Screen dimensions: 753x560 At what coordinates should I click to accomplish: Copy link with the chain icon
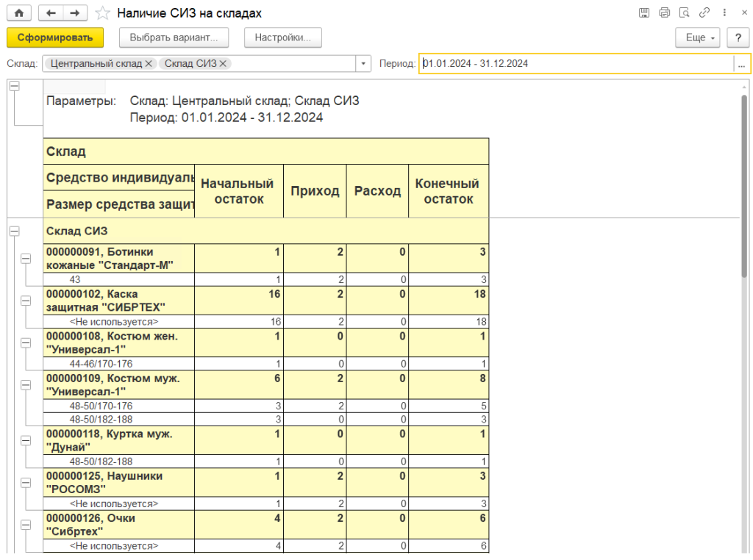pyautogui.click(x=704, y=13)
